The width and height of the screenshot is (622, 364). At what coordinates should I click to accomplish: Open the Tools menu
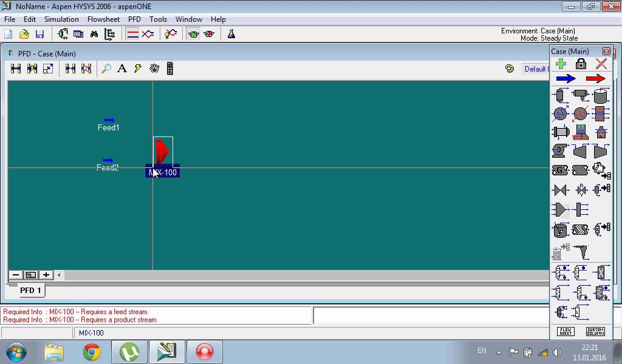click(159, 19)
